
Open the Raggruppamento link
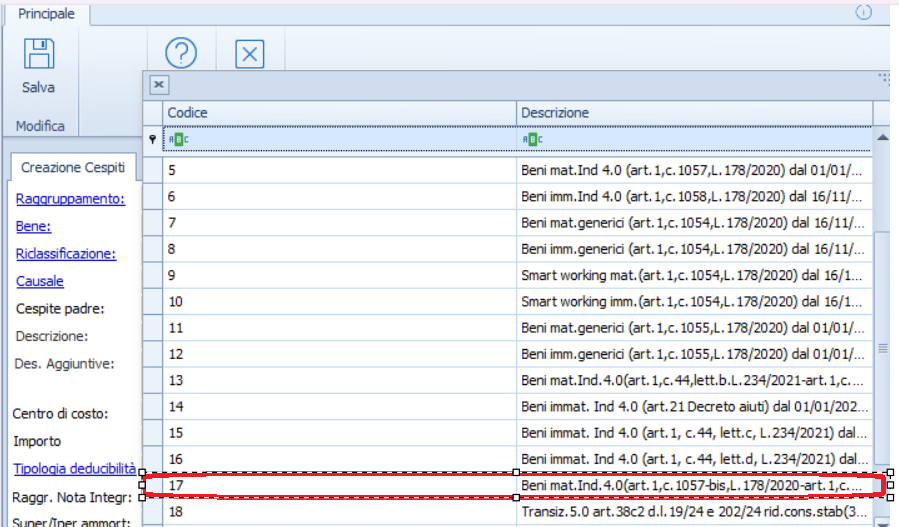click(x=70, y=198)
